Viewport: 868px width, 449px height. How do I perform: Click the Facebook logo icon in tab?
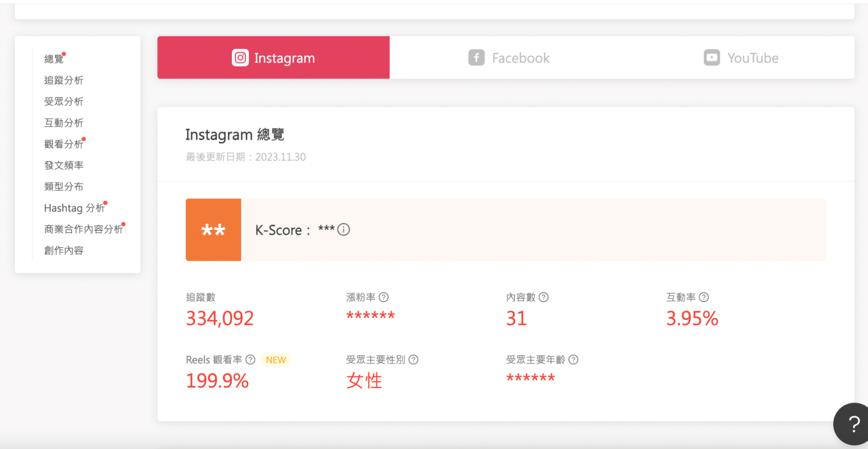[476, 58]
